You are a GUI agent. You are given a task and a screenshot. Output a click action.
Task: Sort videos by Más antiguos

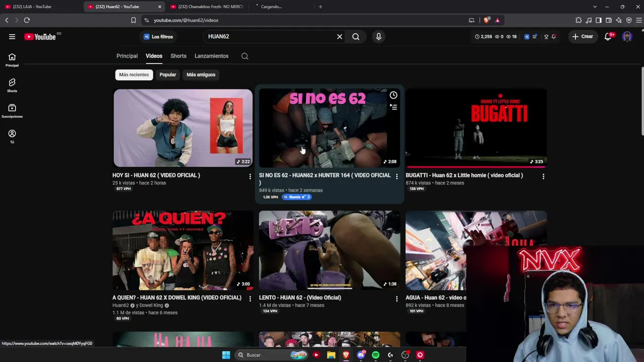pyautogui.click(x=201, y=75)
